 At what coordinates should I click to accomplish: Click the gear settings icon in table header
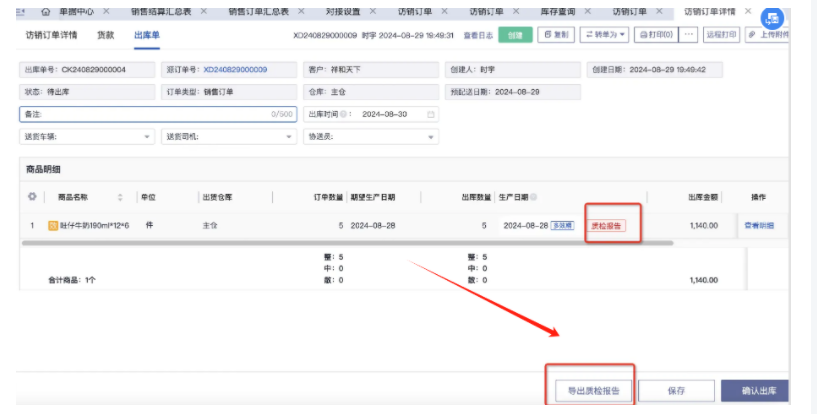pos(32,197)
